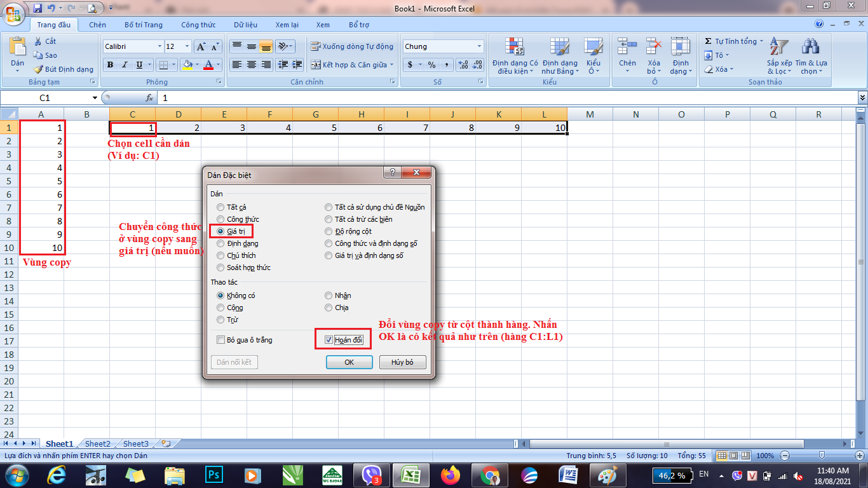Click the 'Hủy bỏ' cancel button
This screenshot has height=488, width=868.
tap(402, 362)
